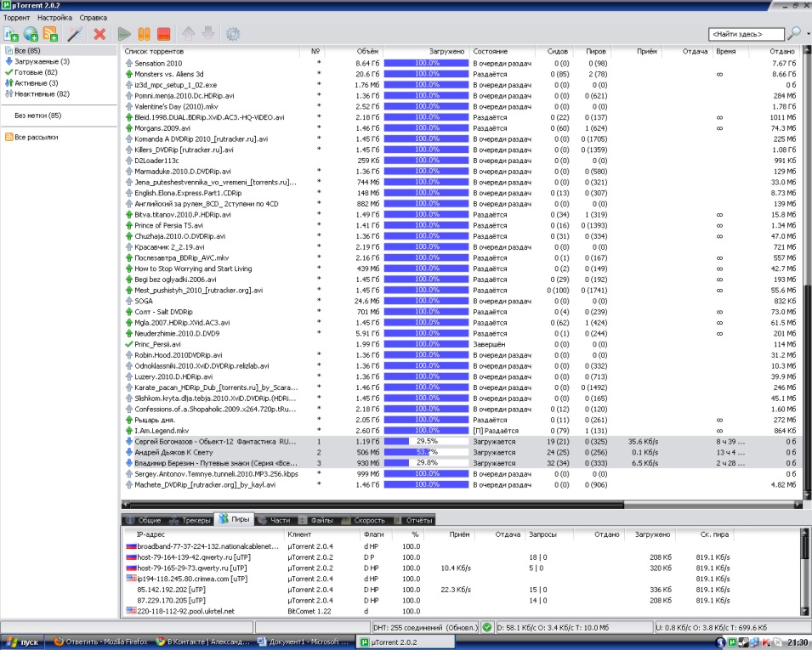
Task: Select the SOGA torrent row
Action: click(x=461, y=301)
